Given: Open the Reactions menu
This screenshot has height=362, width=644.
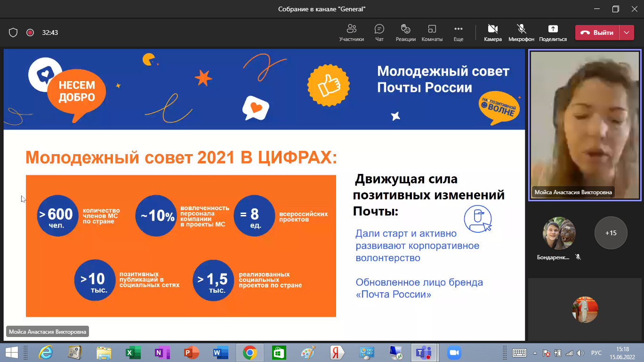Looking at the screenshot, I should point(406,33).
